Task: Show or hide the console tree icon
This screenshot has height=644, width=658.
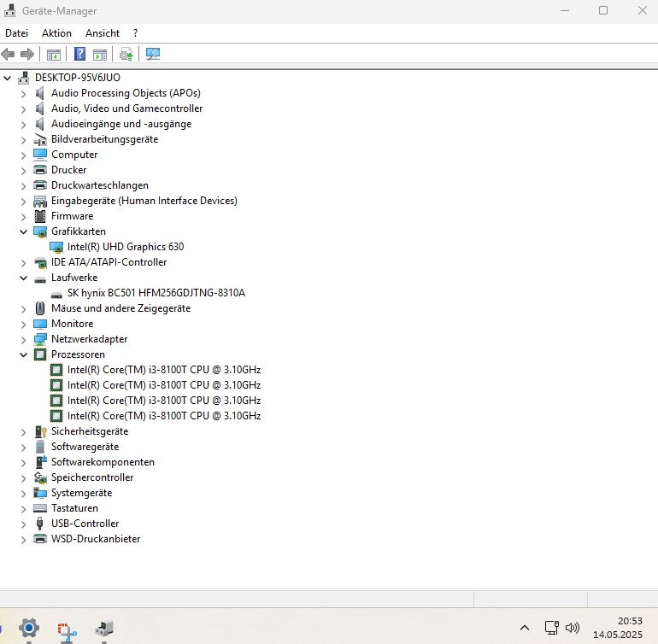Action: pyautogui.click(x=54, y=54)
